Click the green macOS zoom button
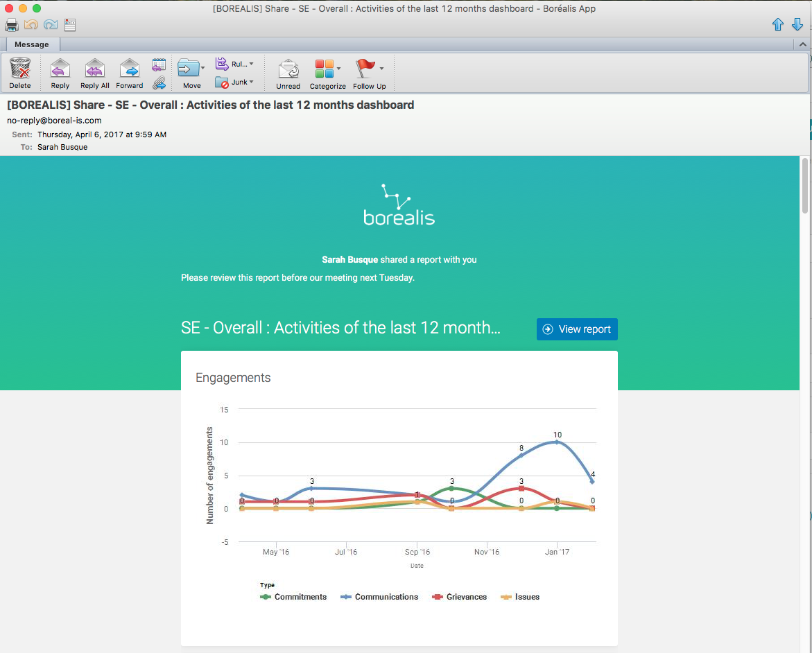 click(x=36, y=8)
